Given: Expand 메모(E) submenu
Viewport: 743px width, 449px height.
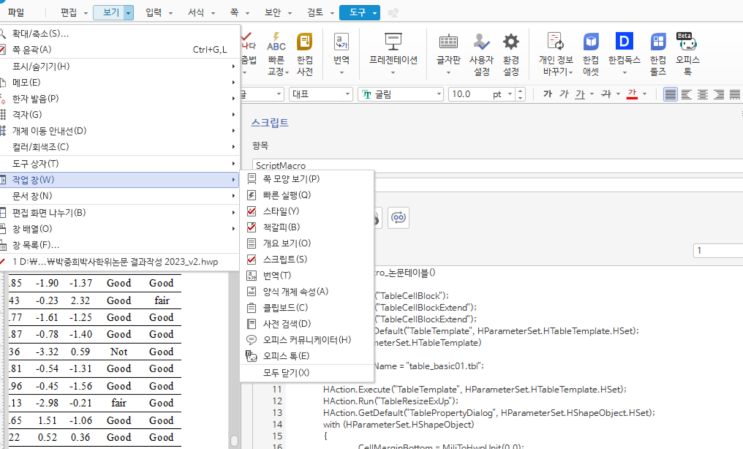Looking at the screenshot, I should 118,82.
